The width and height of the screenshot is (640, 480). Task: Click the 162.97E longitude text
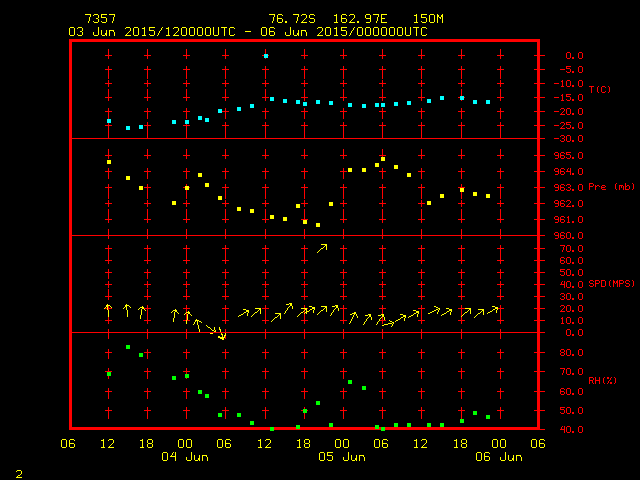[x=363, y=19]
